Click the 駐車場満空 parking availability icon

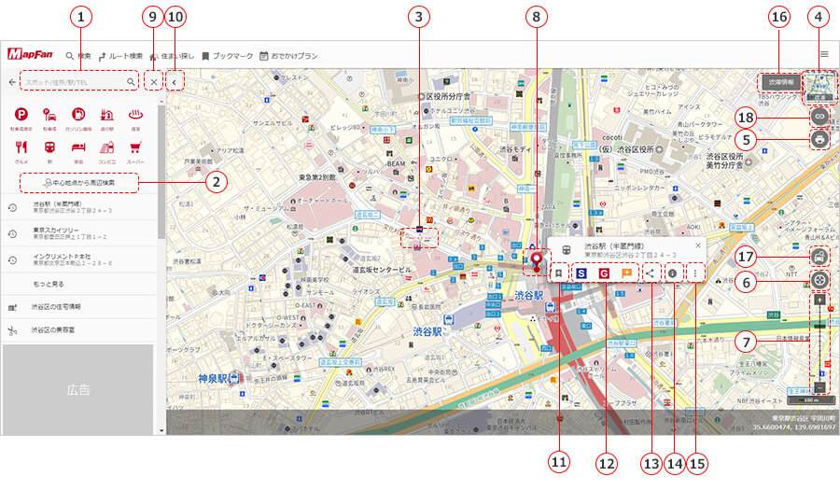pos(21,114)
